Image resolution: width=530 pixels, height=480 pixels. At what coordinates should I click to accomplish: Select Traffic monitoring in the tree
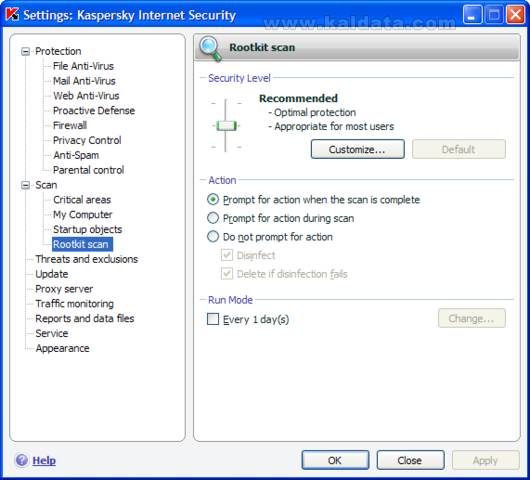tap(74, 304)
